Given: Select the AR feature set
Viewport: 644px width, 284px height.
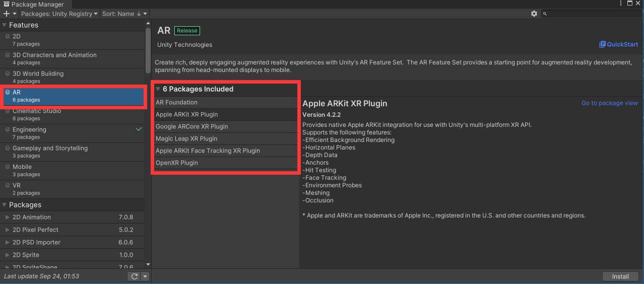Looking at the screenshot, I should (x=73, y=96).
